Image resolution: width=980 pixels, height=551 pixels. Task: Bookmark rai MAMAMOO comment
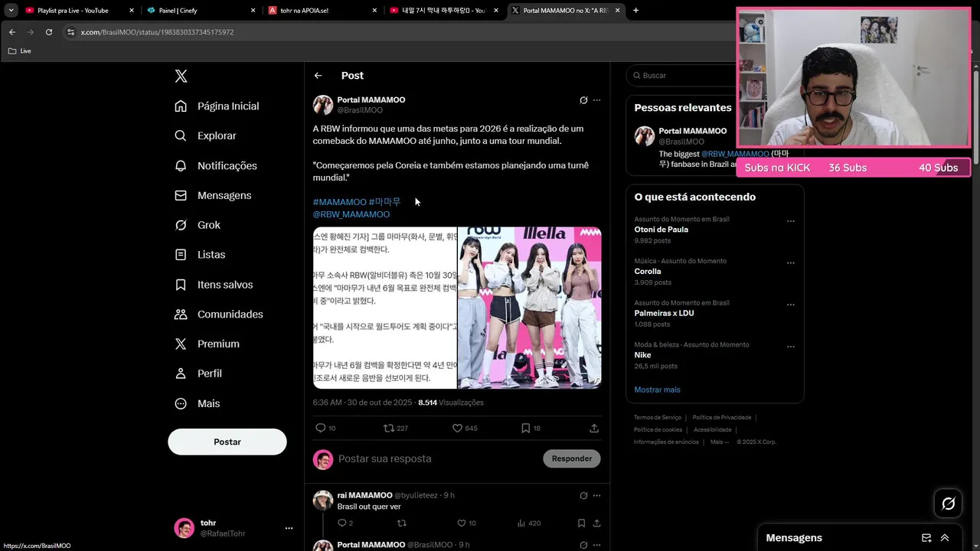click(581, 523)
